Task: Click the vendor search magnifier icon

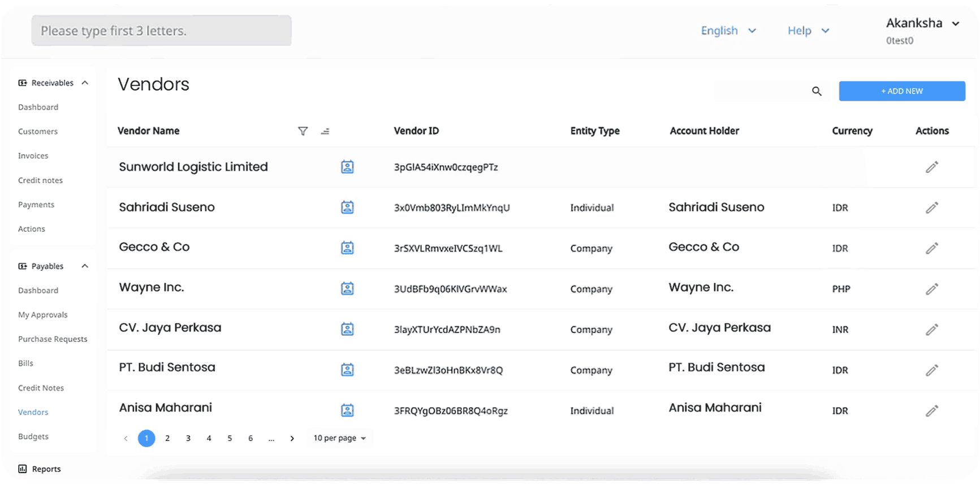Action: [x=817, y=91]
